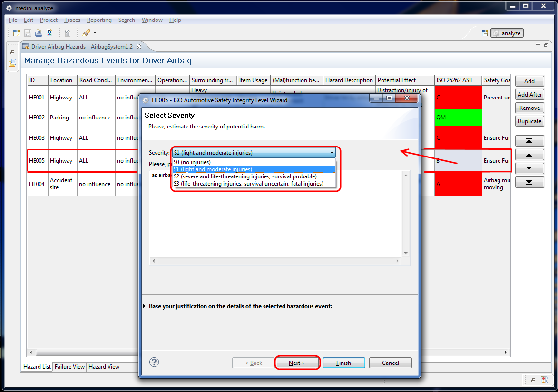Click the justification text area in wizard
558x392 pixels.
click(276, 214)
